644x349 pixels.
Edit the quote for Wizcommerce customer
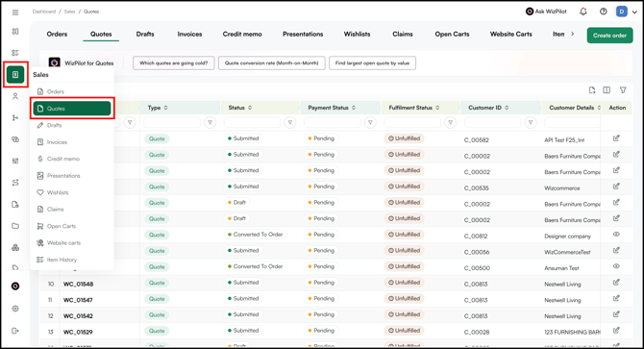[x=616, y=187]
